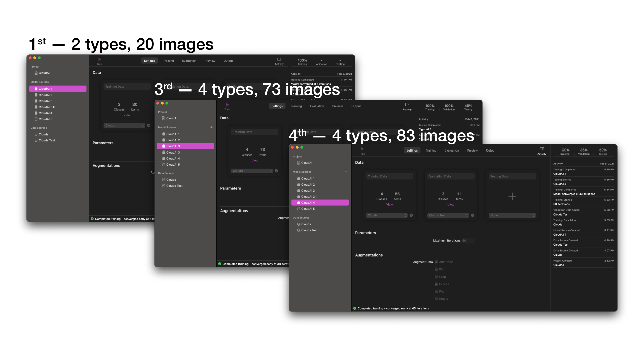Click CloudAI project document icon in front window
Screen dimensions: 644x362
tap(298, 163)
